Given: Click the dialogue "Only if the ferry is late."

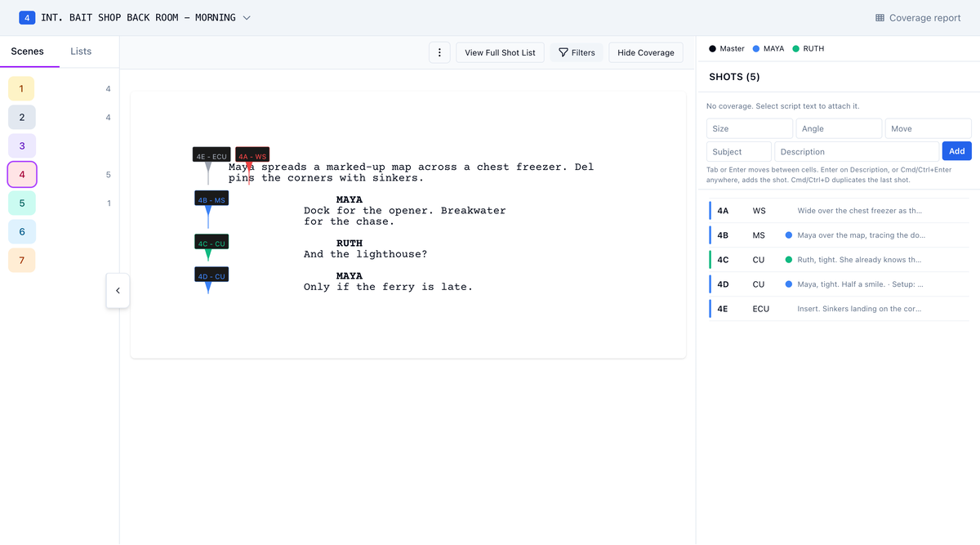Looking at the screenshot, I should (388, 287).
